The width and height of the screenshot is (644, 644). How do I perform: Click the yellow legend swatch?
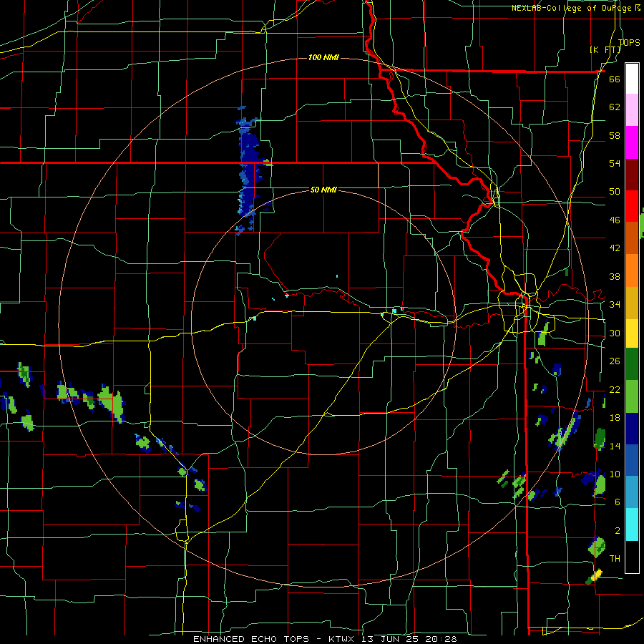point(632,333)
